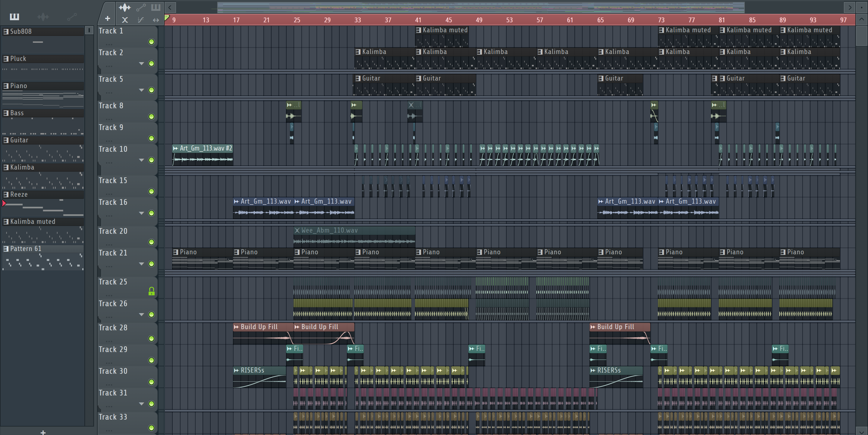Select pattern clip focus icon above tracks

[156, 7]
